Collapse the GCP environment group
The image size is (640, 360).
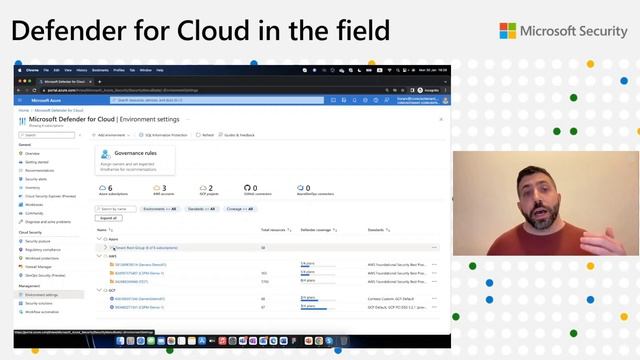[99, 290]
